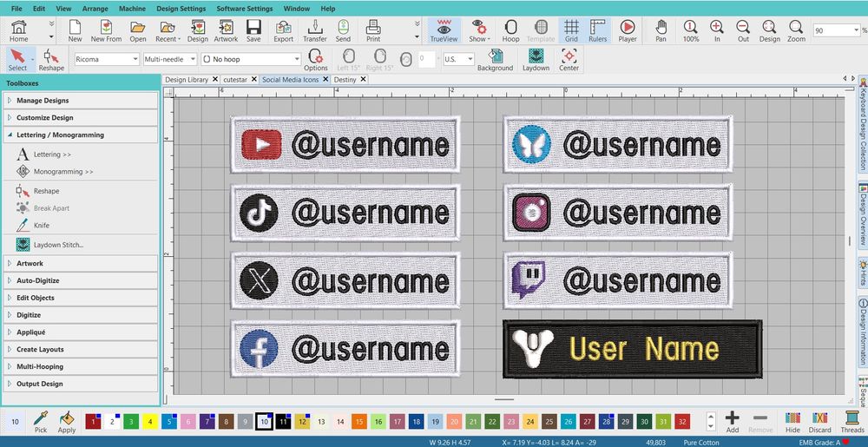Choose the Select arrow tool
The width and height of the screenshot is (868, 447).
tap(17, 60)
